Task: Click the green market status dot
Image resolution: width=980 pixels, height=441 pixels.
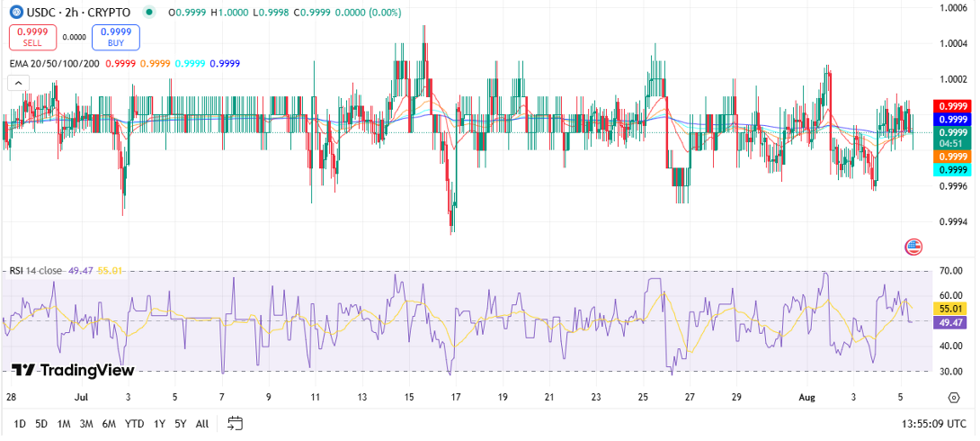Action: tap(147, 13)
